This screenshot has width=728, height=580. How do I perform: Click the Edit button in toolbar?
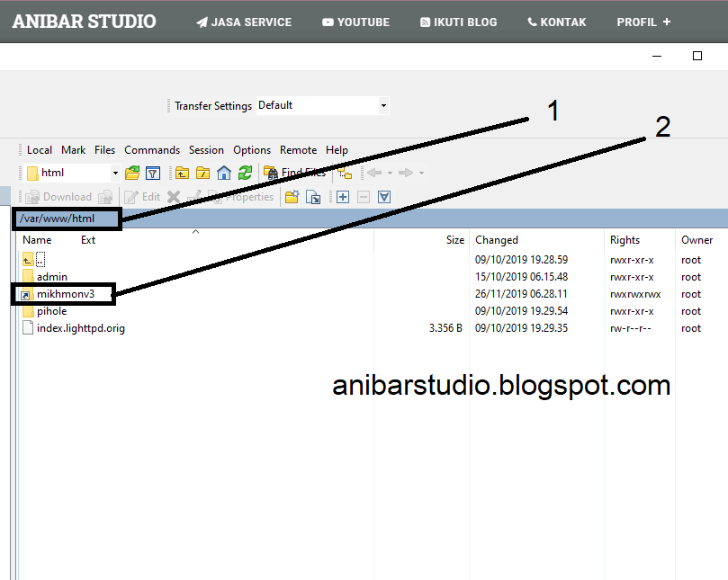click(x=142, y=197)
